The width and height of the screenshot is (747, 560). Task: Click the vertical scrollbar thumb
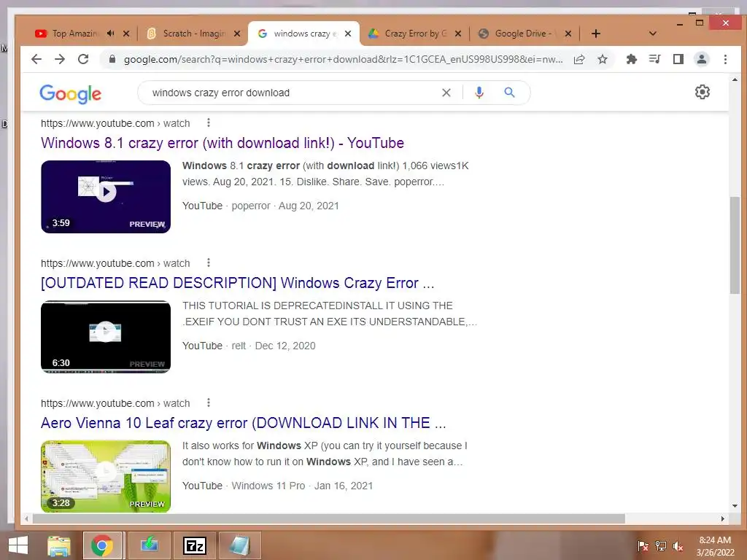[x=735, y=245]
